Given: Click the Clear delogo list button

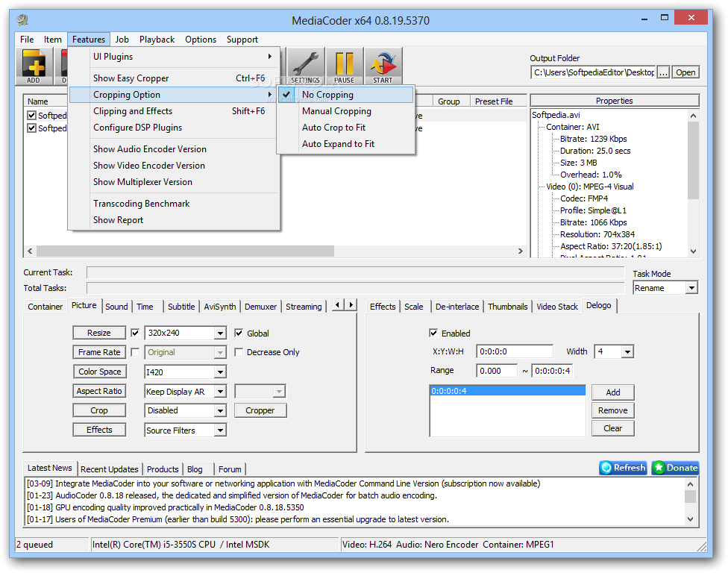Looking at the screenshot, I should [613, 428].
